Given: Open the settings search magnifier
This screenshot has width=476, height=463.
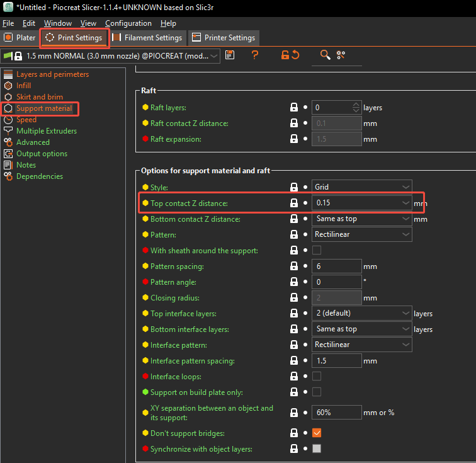Looking at the screenshot, I should click(325, 55).
